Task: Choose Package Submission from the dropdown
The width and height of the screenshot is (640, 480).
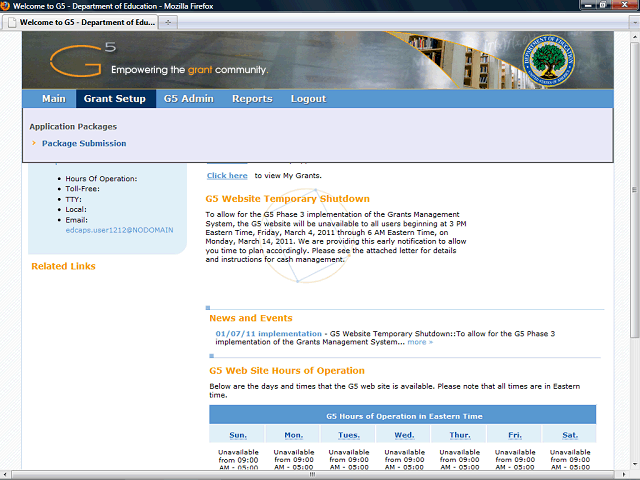Action: point(84,143)
